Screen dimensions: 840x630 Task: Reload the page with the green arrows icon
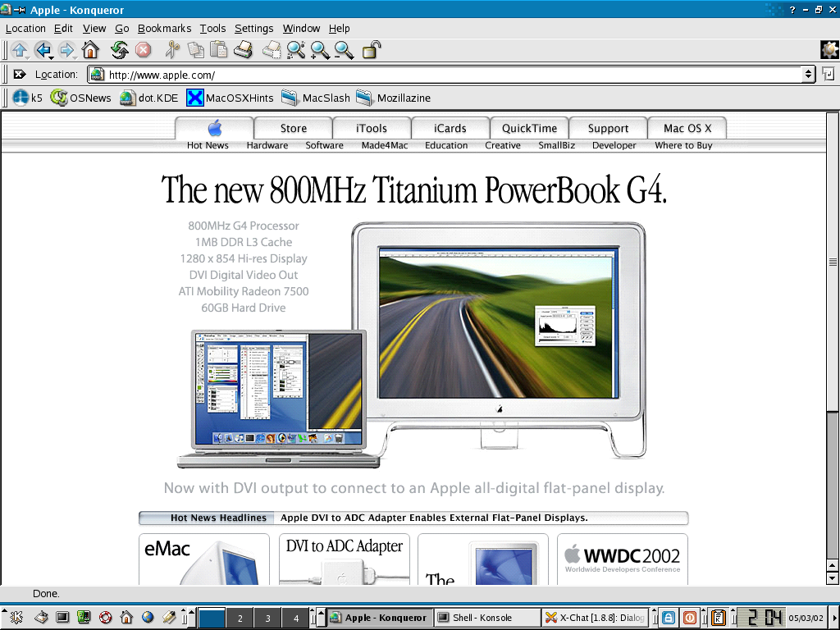click(119, 50)
